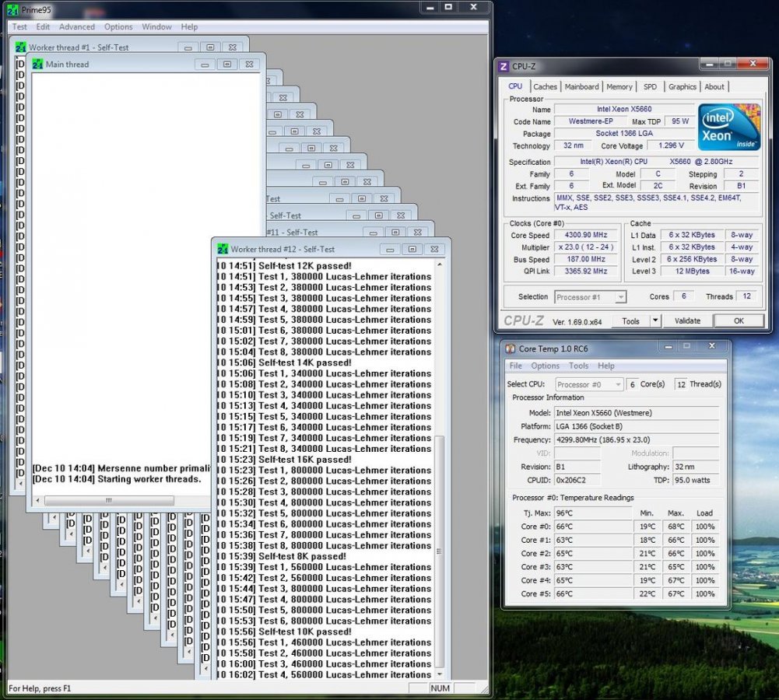Click the Intel Xeon inside logo

pos(728,128)
